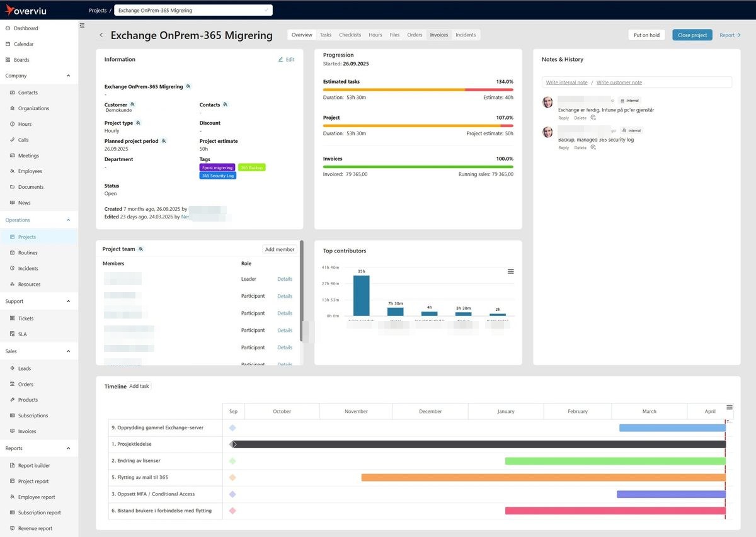Image resolution: width=756 pixels, height=537 pixels.
Task: Collapse the Company sidebar section
Action: point(68,76)
